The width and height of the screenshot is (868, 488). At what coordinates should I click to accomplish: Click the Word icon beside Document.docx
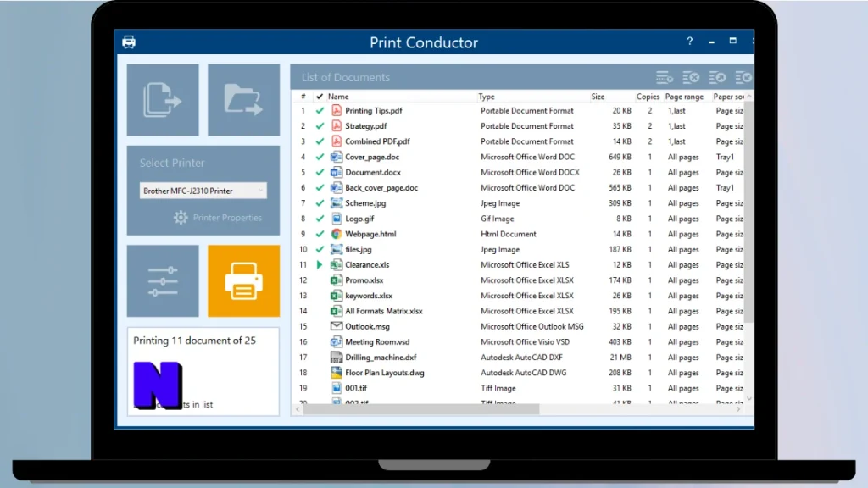(x=336, y=173)
